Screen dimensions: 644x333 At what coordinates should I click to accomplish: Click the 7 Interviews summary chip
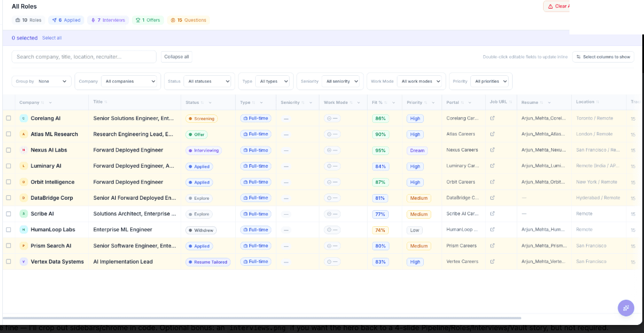(108, 20)
